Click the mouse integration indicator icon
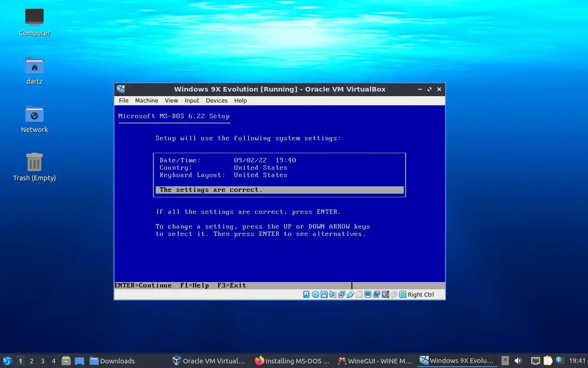The height and width of the screenshot is (368, 588). (394, 294)
